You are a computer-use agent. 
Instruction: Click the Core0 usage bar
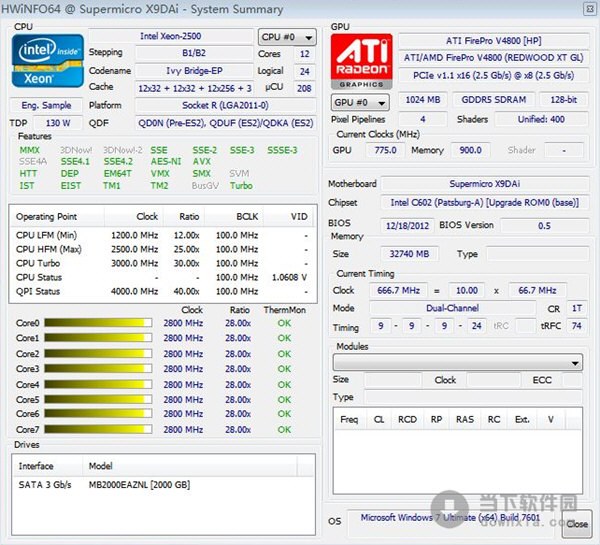click(x=98, y=323)
